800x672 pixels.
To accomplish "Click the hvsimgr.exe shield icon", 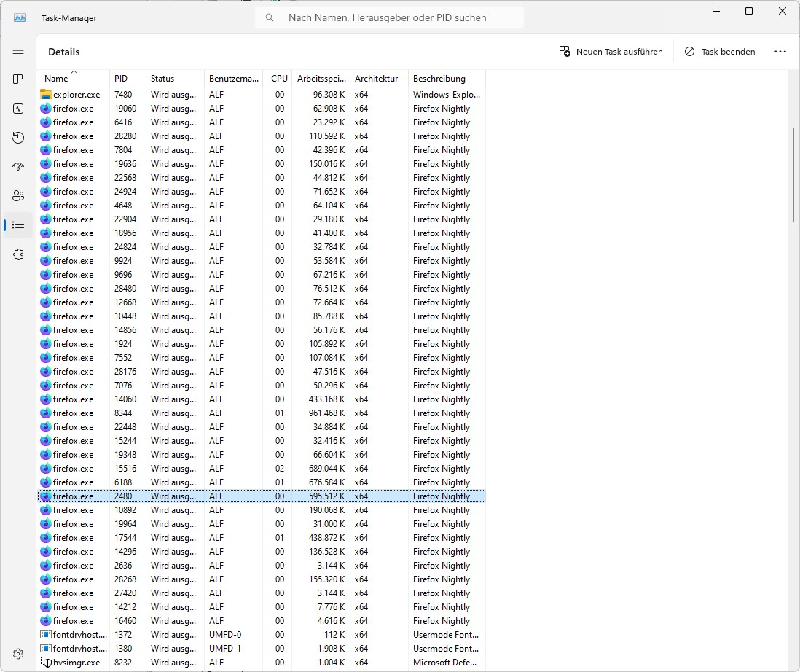I will pyautogui.click(x=47, y=663).
